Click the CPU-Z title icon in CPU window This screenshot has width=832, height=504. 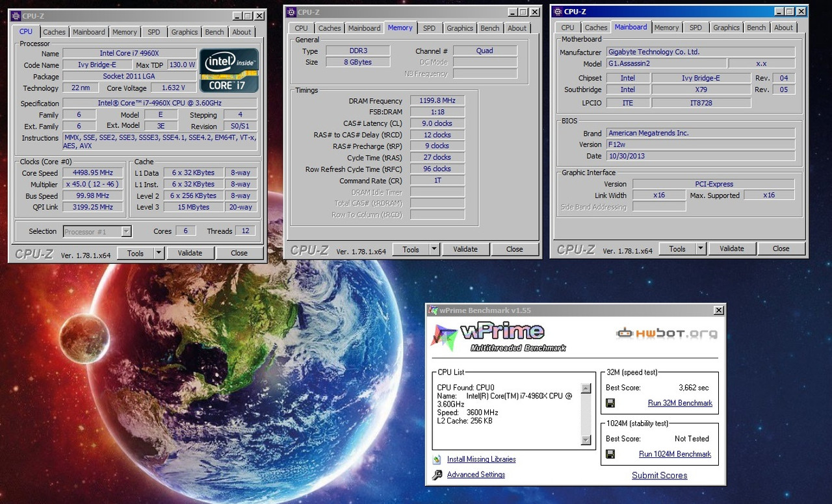click(18, 16)
